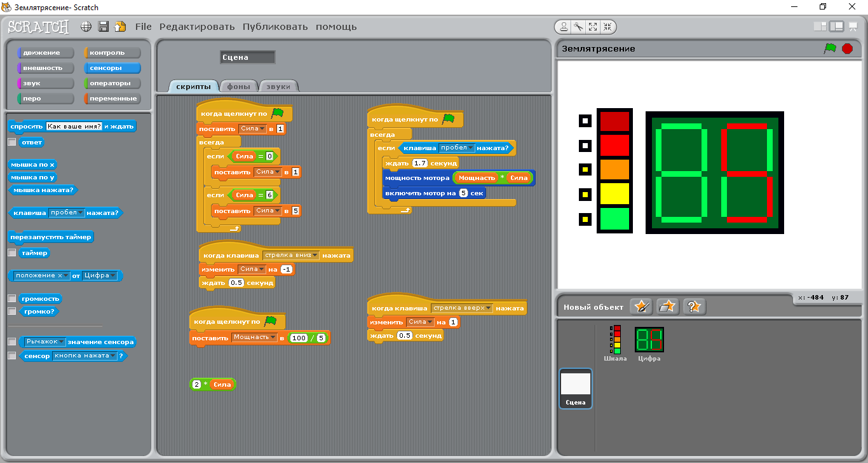The height and width of the screenshot is (463, 868).
Task: Start scripts with green flag above stage
Action: click(830, 48)
